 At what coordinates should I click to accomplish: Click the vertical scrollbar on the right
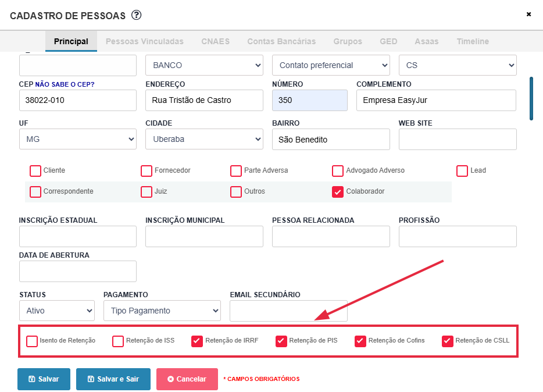531,98
